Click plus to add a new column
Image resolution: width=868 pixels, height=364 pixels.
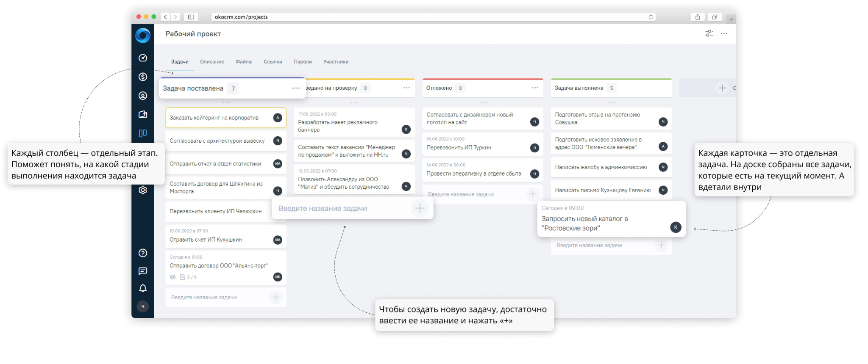(722, 88)
